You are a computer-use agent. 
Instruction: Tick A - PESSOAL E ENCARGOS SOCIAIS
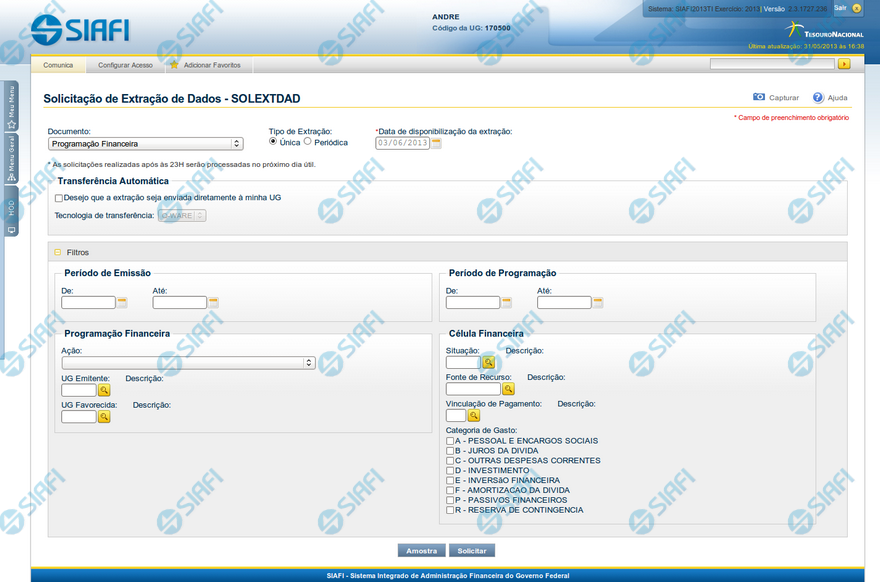450,441
